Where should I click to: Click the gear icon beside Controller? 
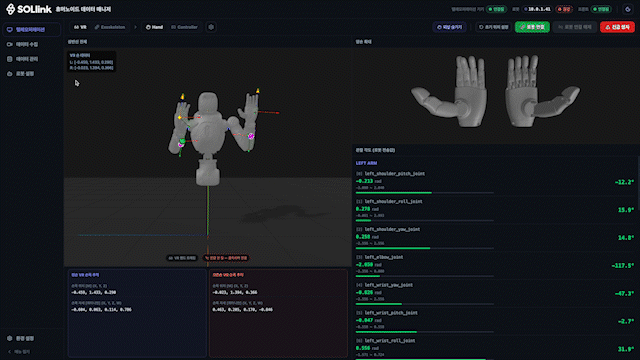coord(211,27)
